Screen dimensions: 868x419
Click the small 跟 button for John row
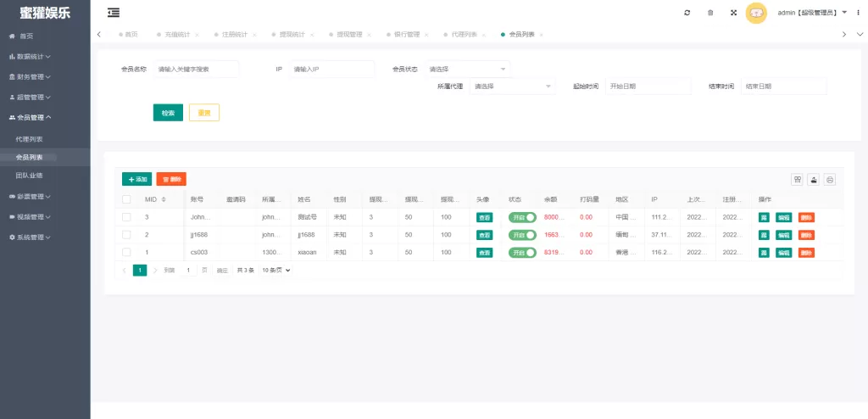tap(764, 217)
